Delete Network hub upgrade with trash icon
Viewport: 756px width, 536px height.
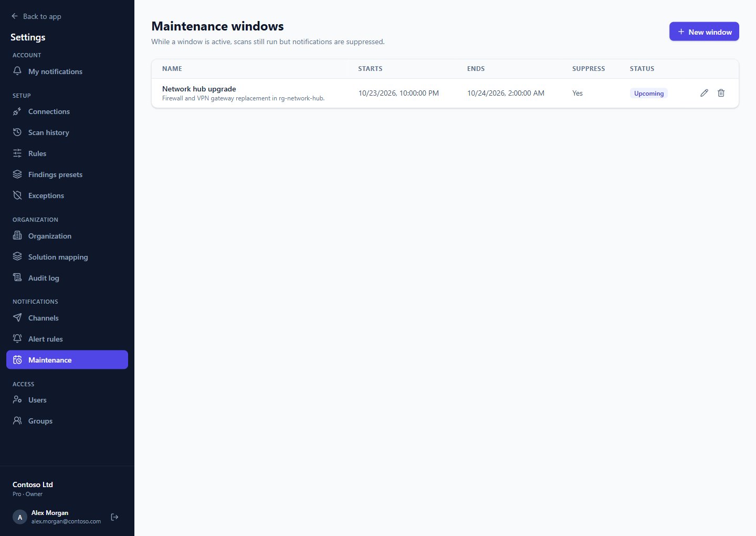pyautogui.click(x=721, y=93)
